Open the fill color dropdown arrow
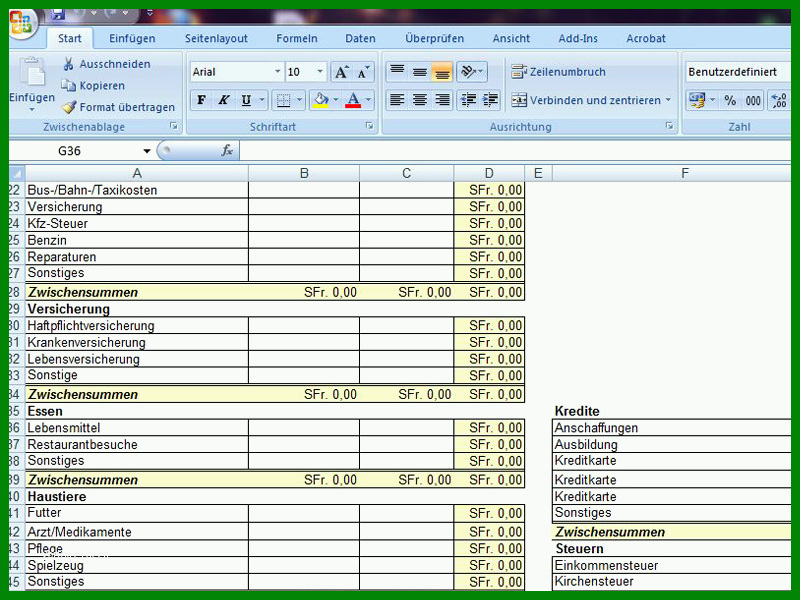Image resolution: width=800 pixels, height=600 pixels. tap(336, 100)
